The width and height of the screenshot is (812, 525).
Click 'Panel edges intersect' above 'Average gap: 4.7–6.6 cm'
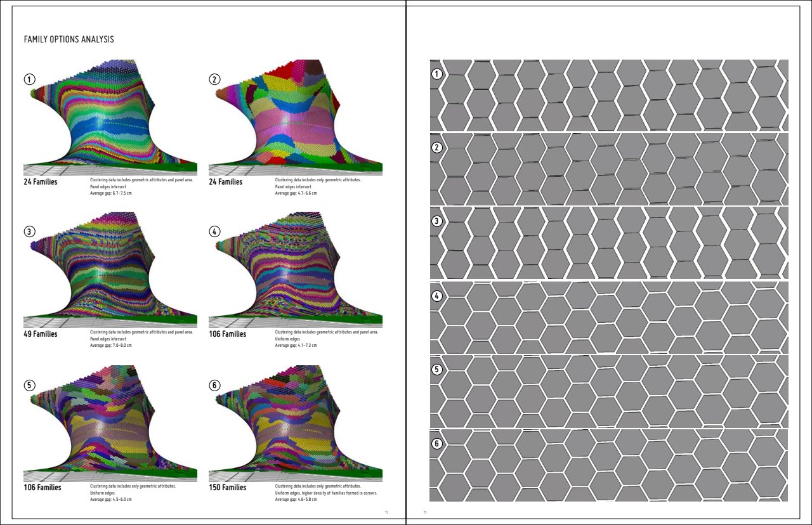(x=293, y=187)
